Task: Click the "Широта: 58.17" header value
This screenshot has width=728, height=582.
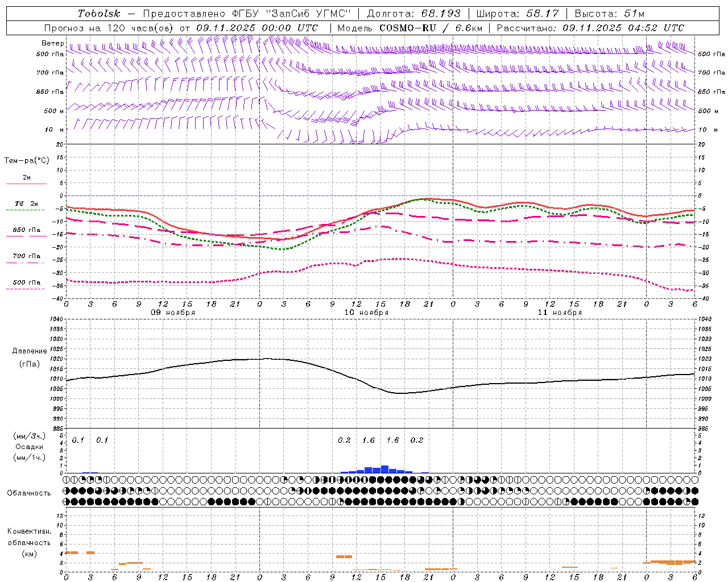Action: click(x=518, y=14)
